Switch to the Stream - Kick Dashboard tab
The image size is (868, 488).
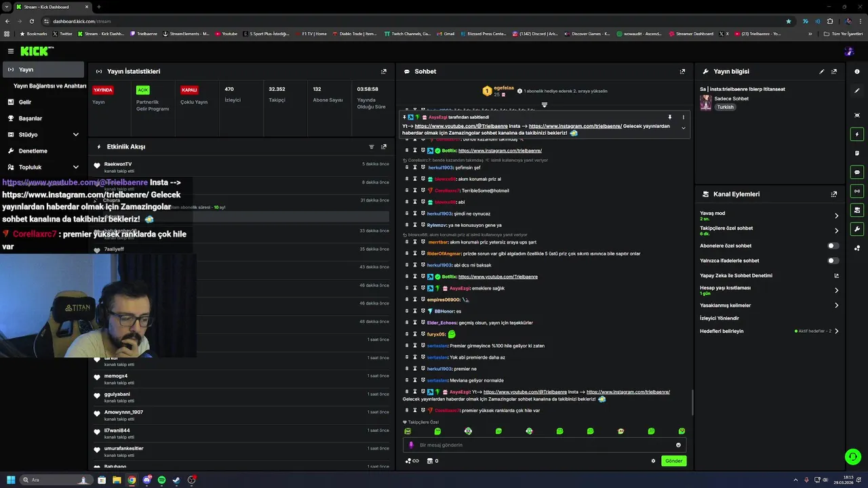pos(52,7)
